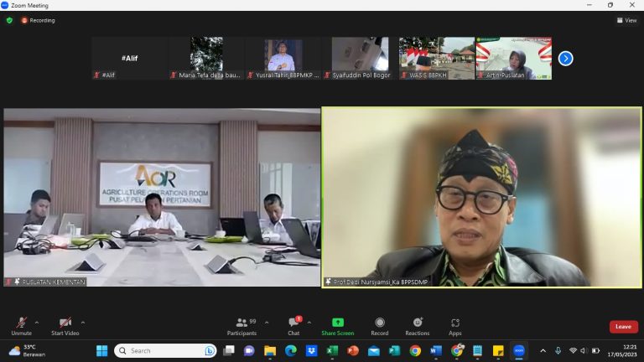Image resolution: width=644 pixels, height=362 pixels.
Task: Select the Yusral Tahir_BBPMKP participant thumbnail
Action: [x=283, y=58]
